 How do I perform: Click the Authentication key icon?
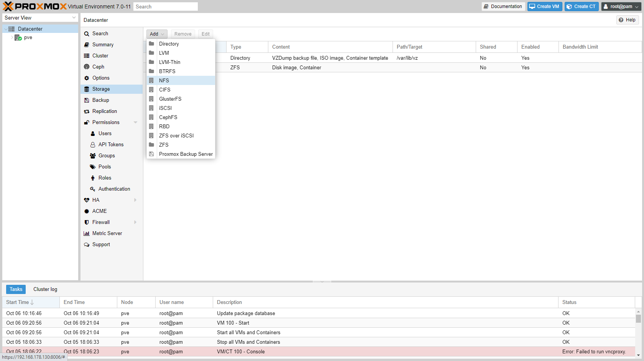pyautogui.click(x=93, y=189)
